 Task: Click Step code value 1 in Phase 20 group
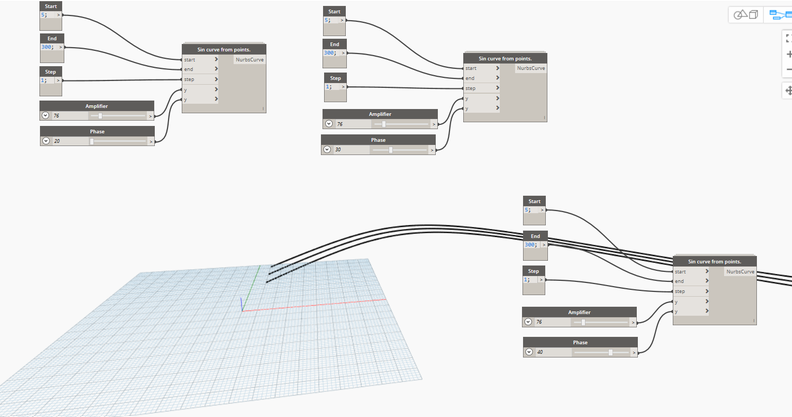[44, 80]
